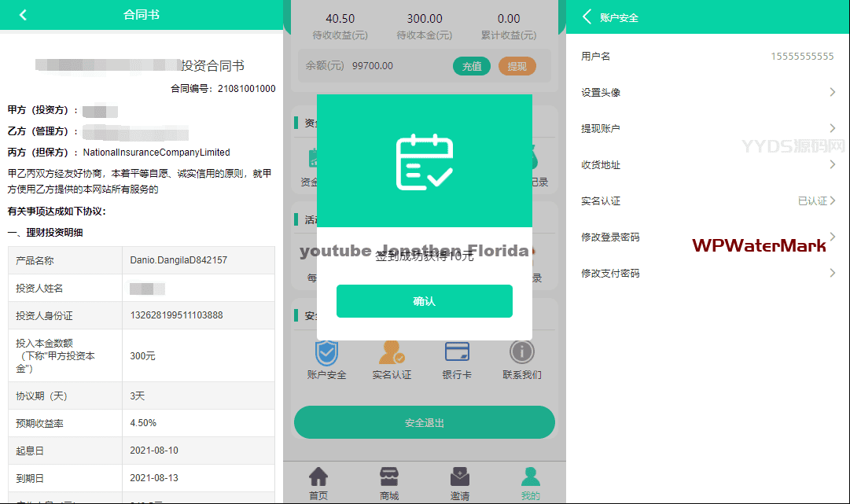Expand the 提现账户 row
The width and height of the screenshot is (850, 504).
click(x=708, y=129)
